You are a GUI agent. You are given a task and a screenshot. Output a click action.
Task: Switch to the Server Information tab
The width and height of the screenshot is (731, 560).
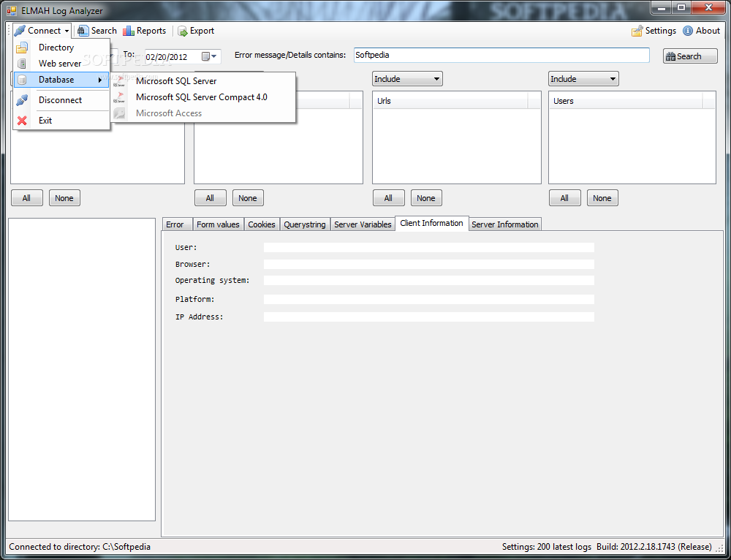coord(505,224)
